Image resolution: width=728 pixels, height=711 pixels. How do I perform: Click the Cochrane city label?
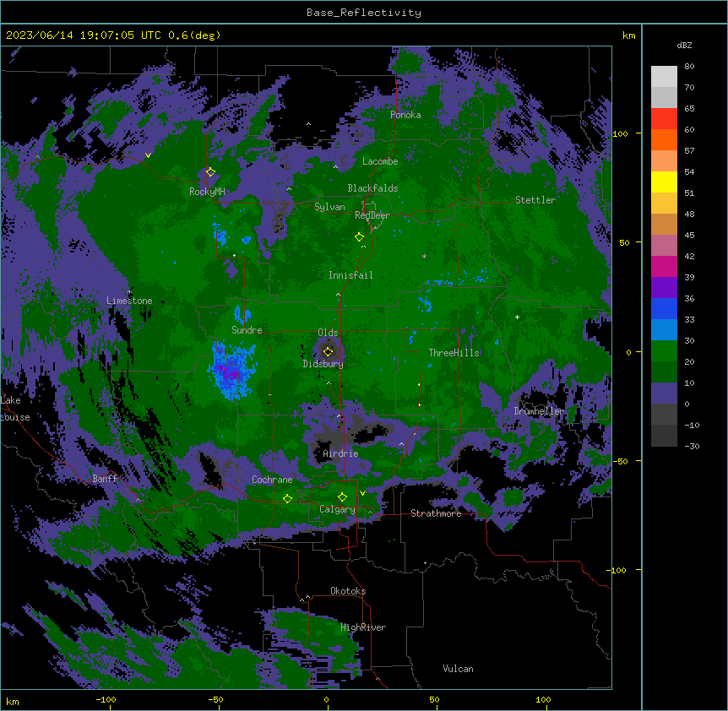point(272,480)
